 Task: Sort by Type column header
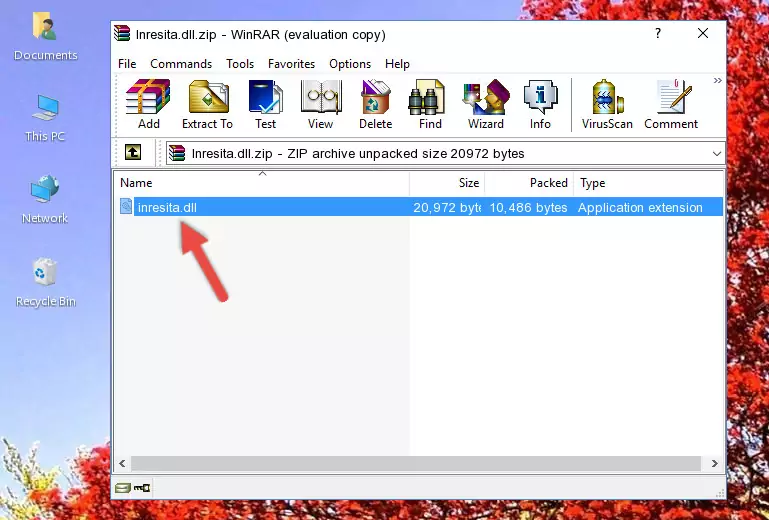(x=648, y=183)
